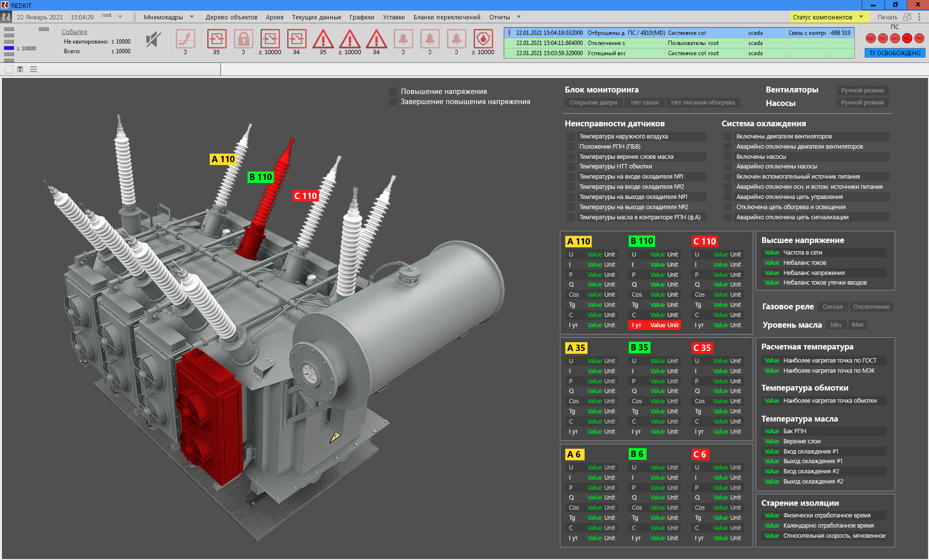
Task: Click the red C 110 tag on the transformer model
Action: click(305, 196)
